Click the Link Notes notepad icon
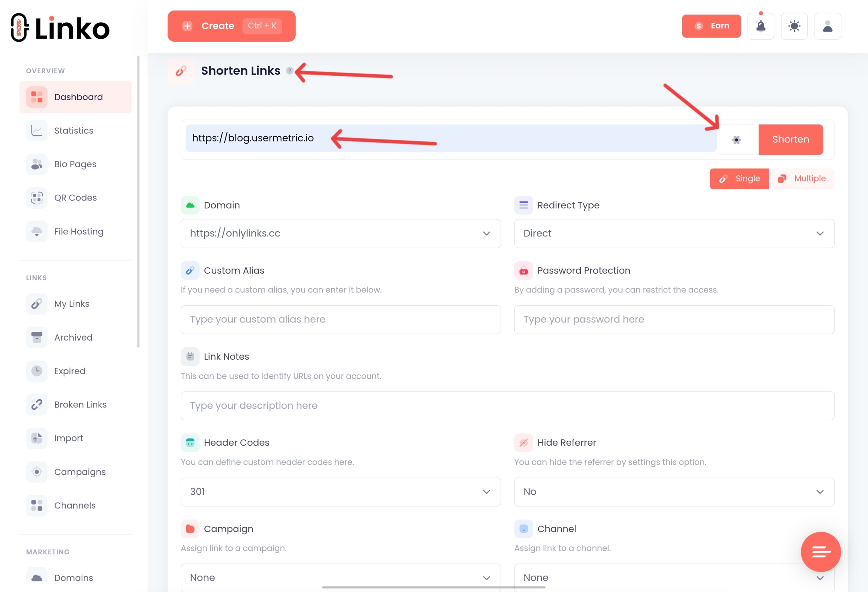 (x=190, y=357)
